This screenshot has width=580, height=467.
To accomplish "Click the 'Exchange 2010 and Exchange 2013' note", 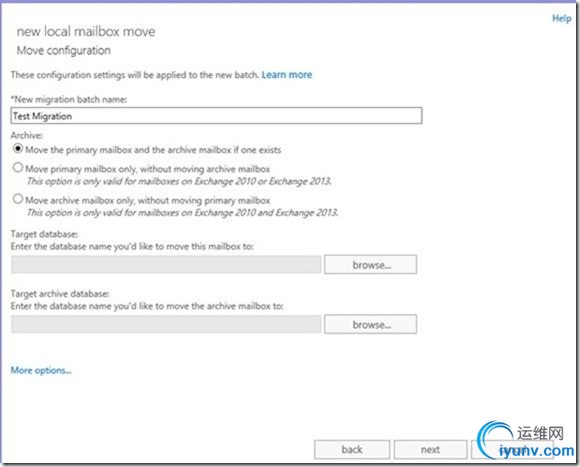I will pos(182,213).
